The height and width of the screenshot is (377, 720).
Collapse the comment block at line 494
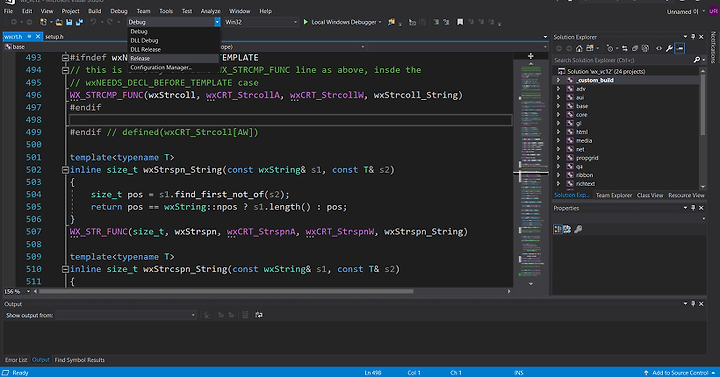[x=65, y=70]
